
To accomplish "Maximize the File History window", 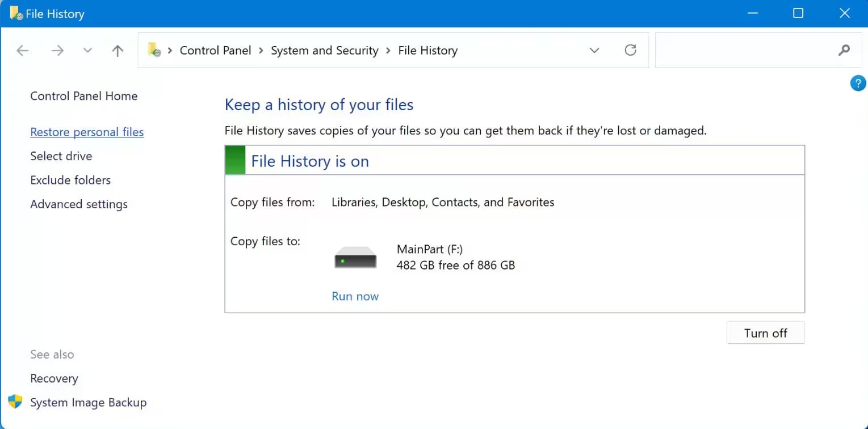I will 798,13.
